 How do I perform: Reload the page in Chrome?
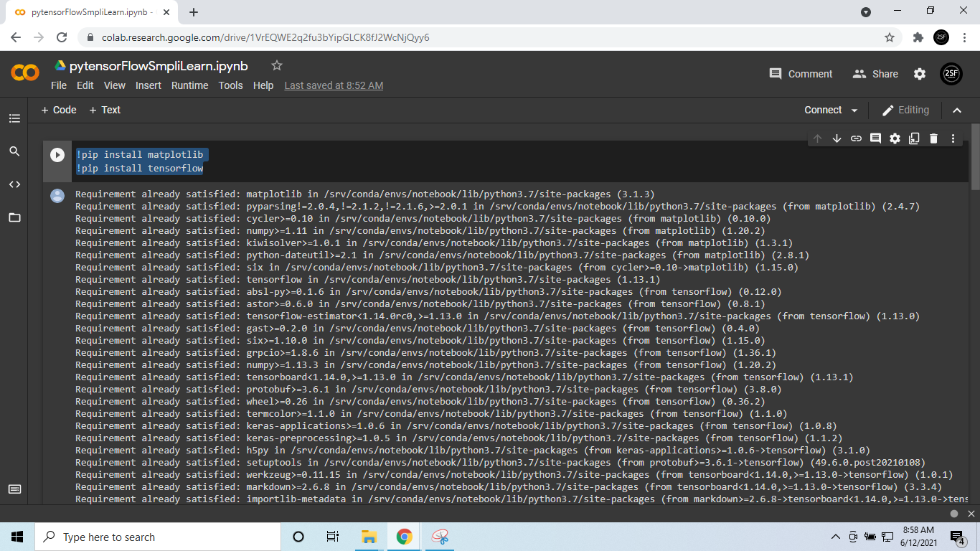tap(62, 37)
